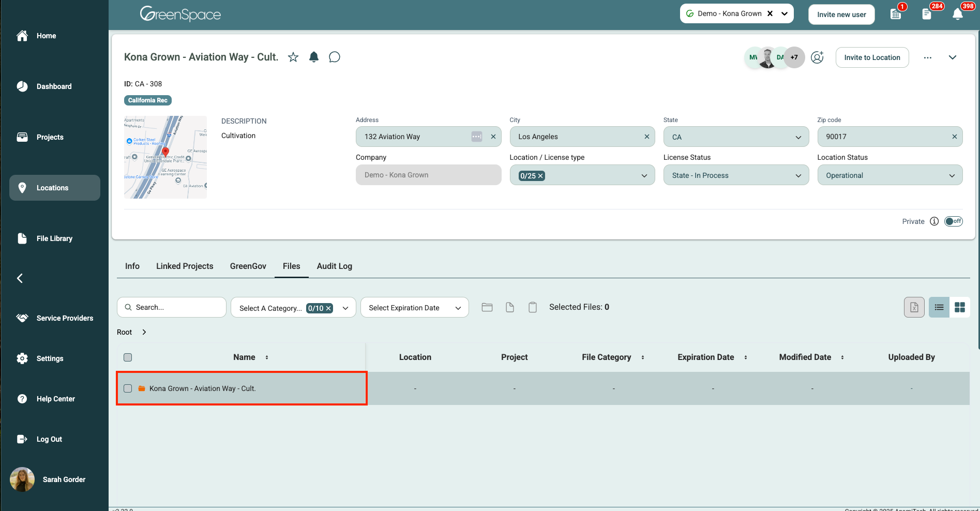The image size is (980, 511).
Task: Click the address autofill dots icon
Action: pos(477,137)
